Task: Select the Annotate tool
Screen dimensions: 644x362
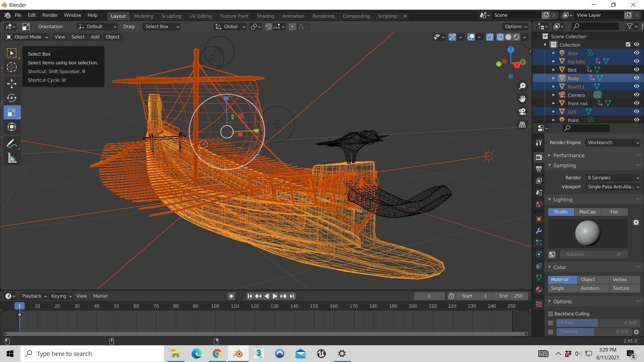Action: coord(12,144)
